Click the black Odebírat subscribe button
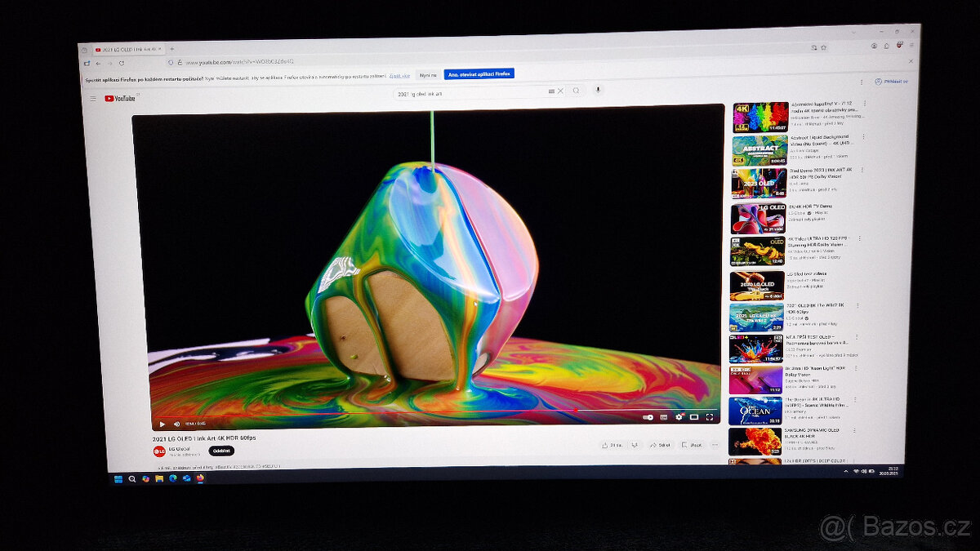 (220, 451)
